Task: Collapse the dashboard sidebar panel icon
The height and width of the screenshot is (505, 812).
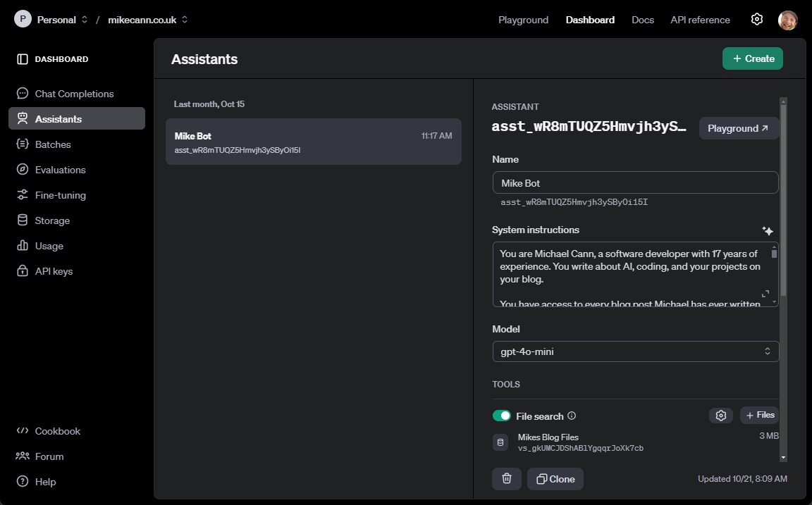Action: pyautogui.click(x=23, y=59)
